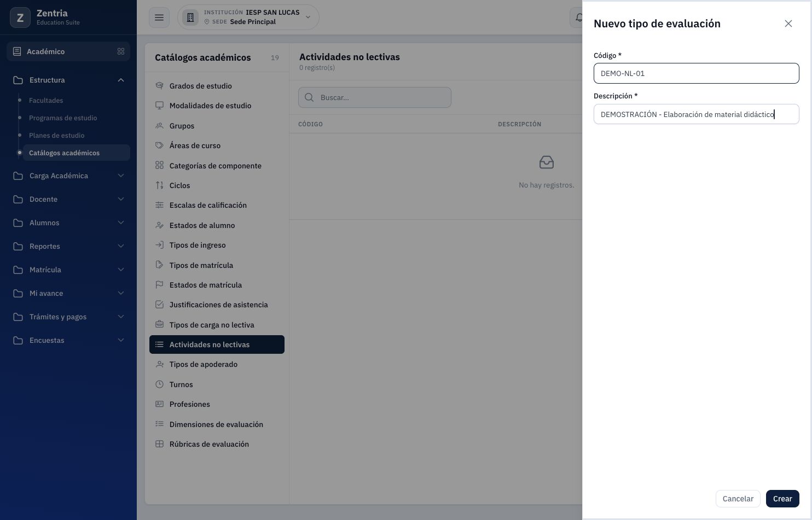Click the Ciclos sort arrows icon
Image resolution: width=812 pixels, height=520 pixels.
pos(159,185)
